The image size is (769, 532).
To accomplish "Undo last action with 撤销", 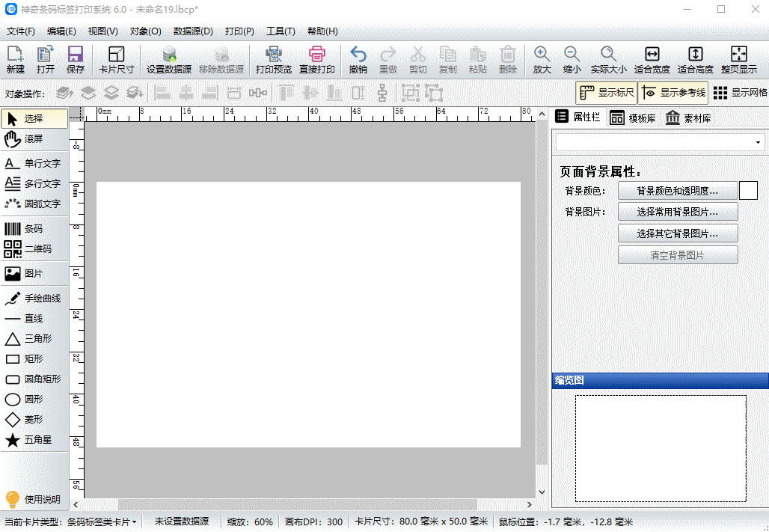I will [x=358, y=60].
